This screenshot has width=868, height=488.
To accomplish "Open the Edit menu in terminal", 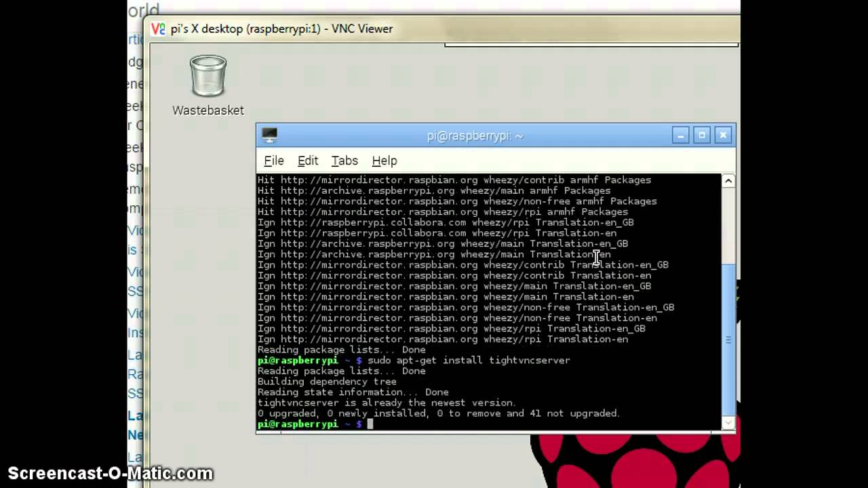I will [x=308, y=161].
